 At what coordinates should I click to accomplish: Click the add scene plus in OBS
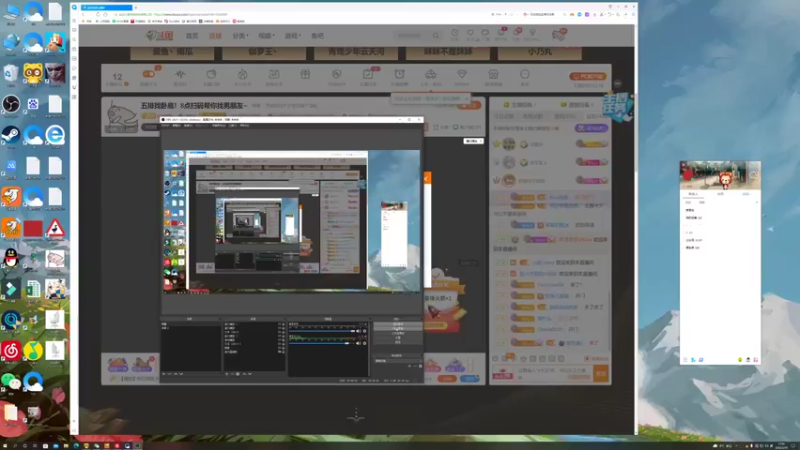pos(164,374)
